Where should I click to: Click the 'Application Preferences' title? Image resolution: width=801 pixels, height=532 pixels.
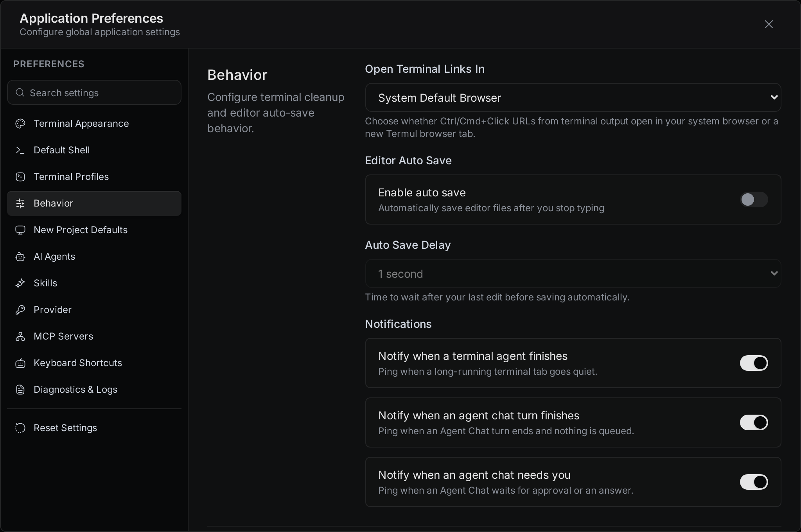(x=91, y=18)
